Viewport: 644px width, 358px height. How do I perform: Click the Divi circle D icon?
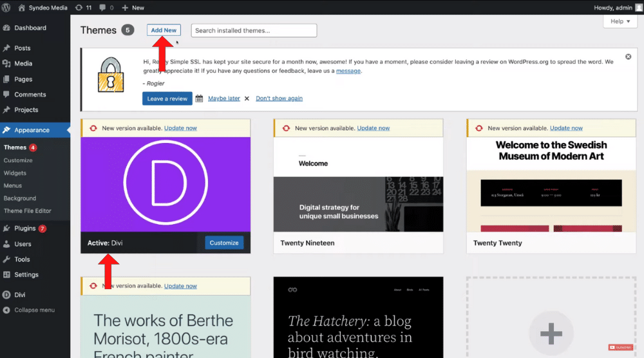6,295
